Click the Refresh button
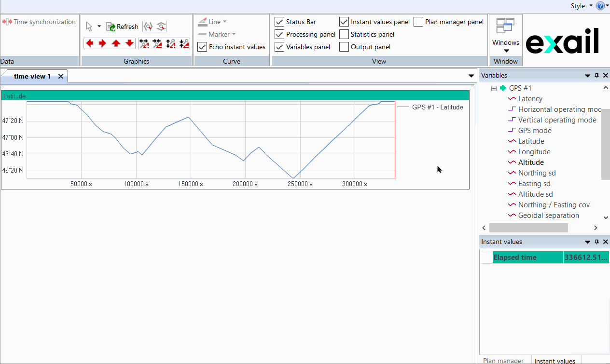The width and height of the screenshot is (610, 364). (122, 27)
